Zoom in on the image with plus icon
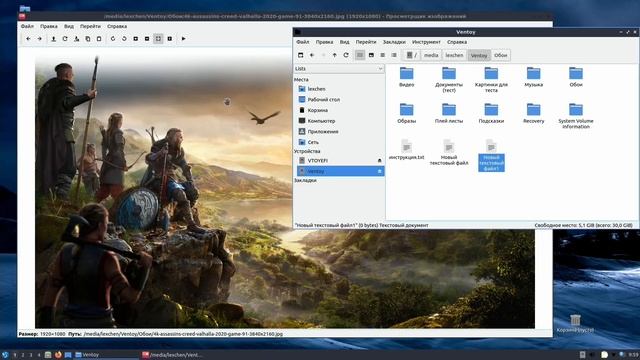The height and width of the screenshot is (360, 640). [136, 39]
